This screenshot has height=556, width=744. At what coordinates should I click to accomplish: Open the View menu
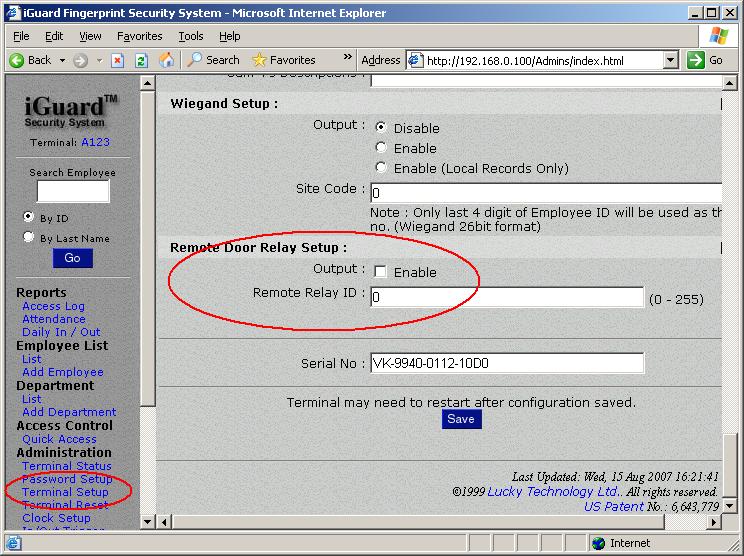click(90, 36)
